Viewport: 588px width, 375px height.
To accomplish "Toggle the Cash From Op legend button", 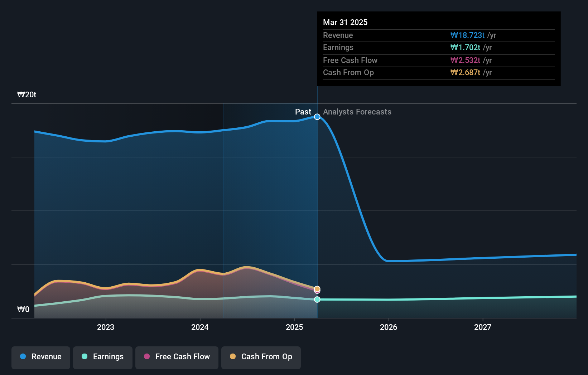I will (261, 357).
